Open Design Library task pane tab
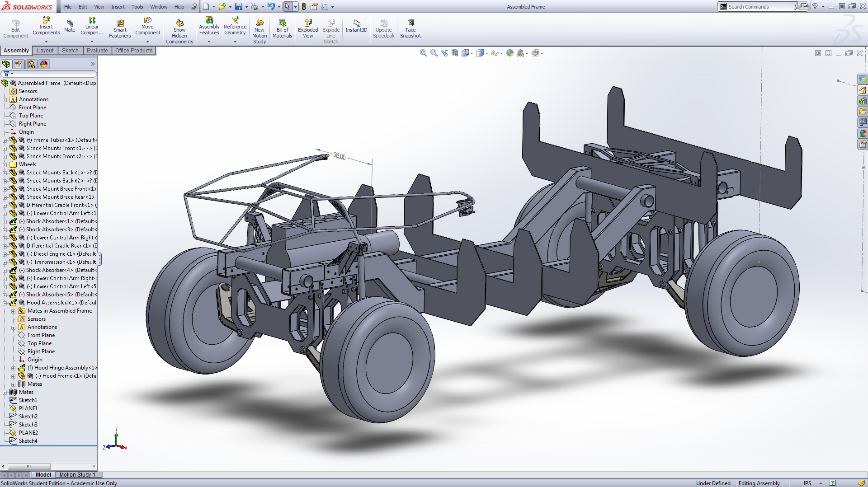 (863, 101)
